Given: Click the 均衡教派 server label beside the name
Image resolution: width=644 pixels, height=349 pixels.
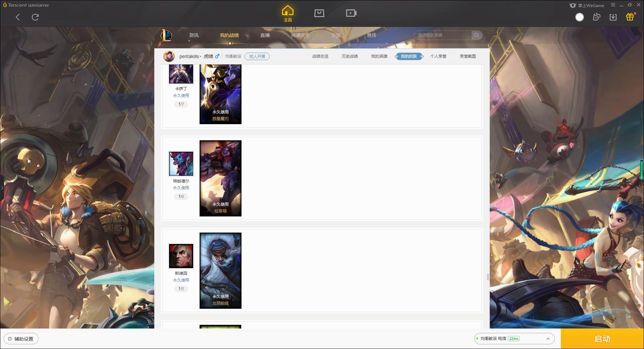Looking at the screenshot, I should tap(233, 56).
